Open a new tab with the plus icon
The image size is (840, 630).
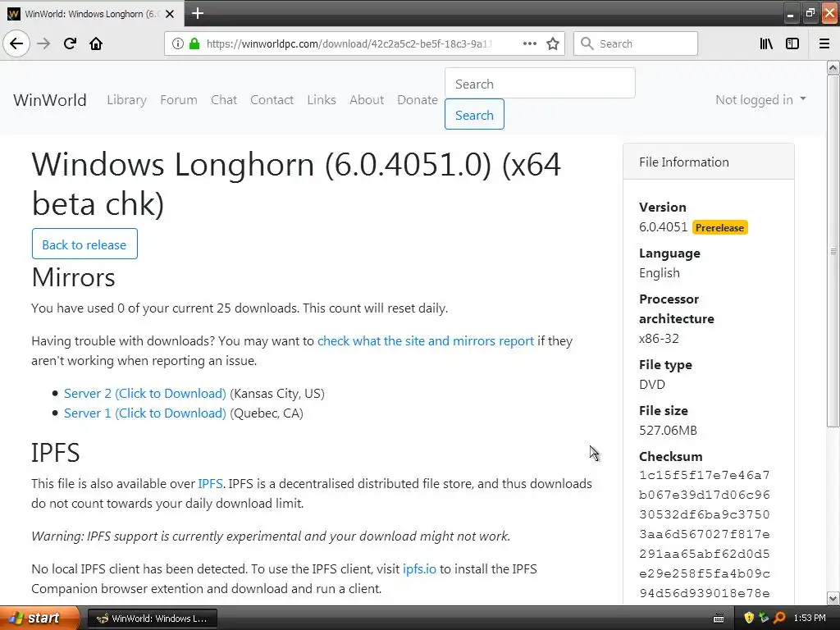click(198, 13)
